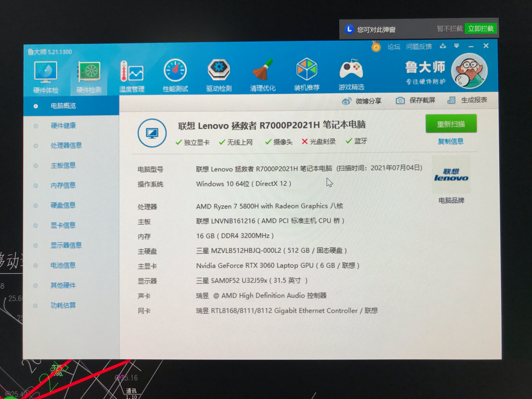Click the report icon beside 生成报表
Screen dimensions: 532x399
[451, 100]
